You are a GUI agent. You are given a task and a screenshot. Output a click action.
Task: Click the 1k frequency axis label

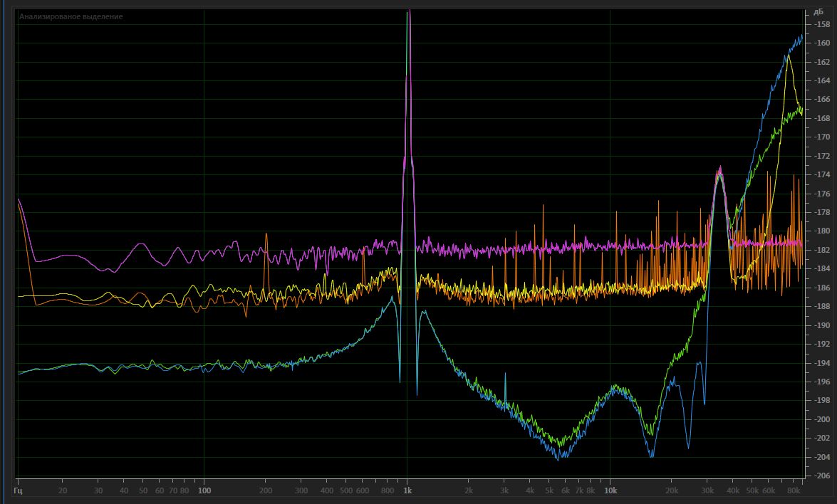(x=407, y=490)
